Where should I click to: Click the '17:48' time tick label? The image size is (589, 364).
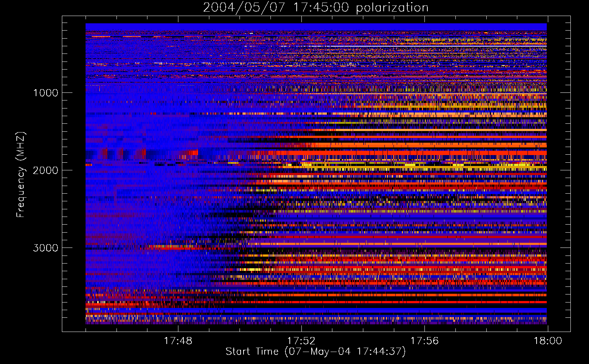pyautogui.click(x=178, y=341)
